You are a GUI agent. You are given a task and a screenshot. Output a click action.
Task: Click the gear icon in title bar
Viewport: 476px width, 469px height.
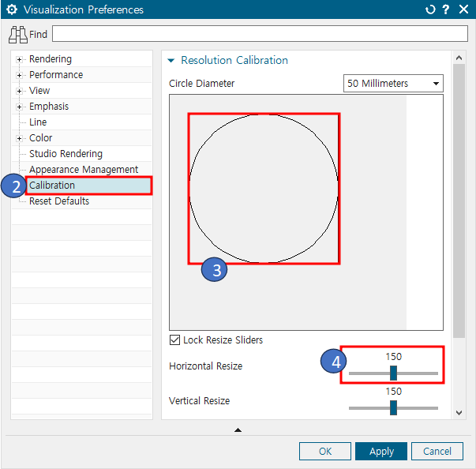pos(12,10)
